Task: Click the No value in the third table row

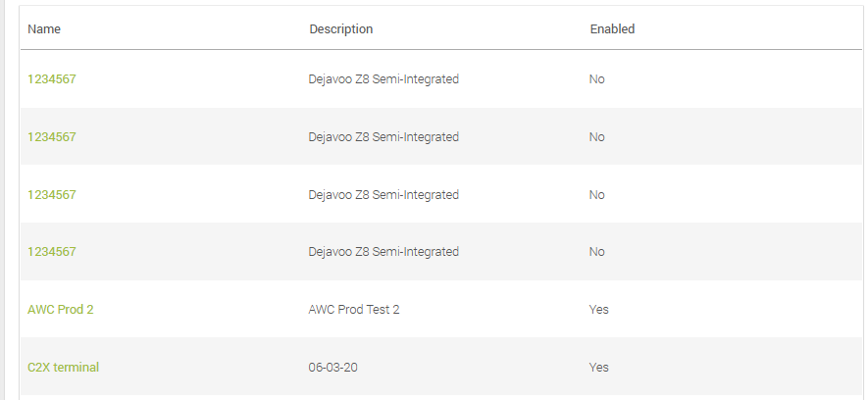Action: click(596, 195)
